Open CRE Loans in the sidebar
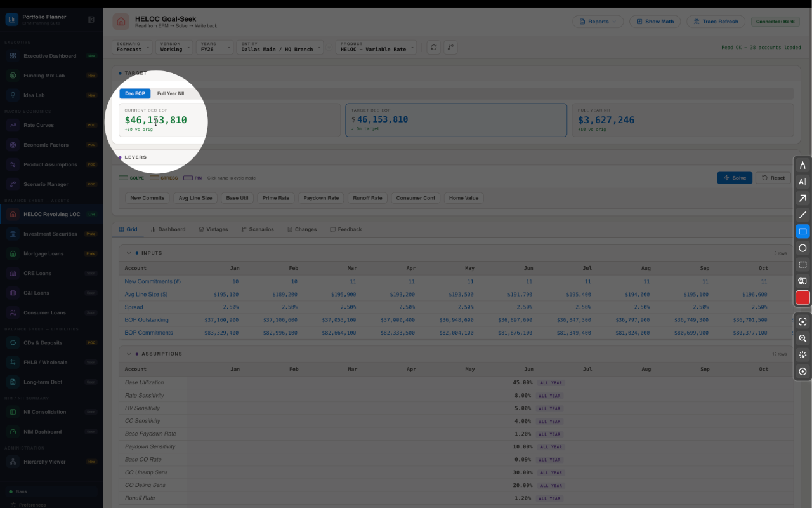The width and height of the screenshot is (812, 508). 51,273
